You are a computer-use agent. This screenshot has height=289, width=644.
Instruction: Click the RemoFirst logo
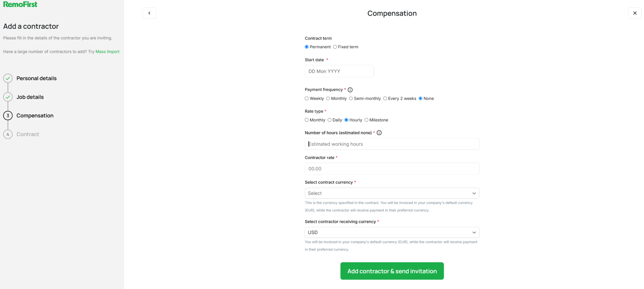[x=20, y=5]
